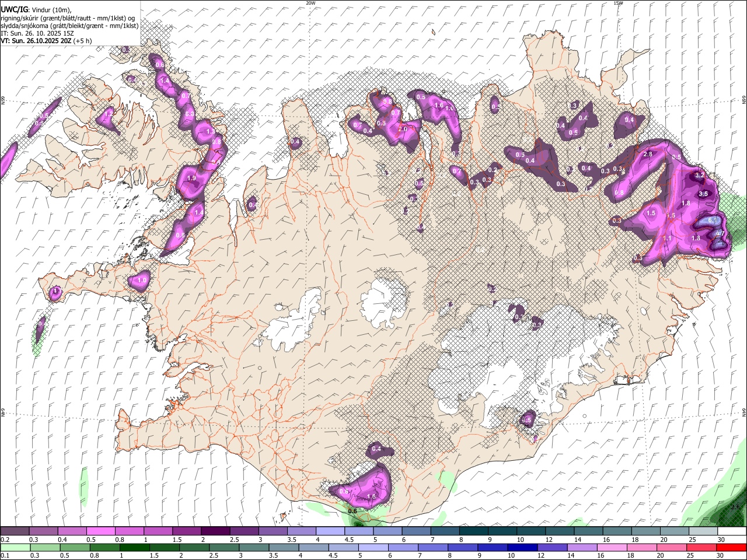Image resolution: width=747 pixels, height=560 pixels.
Task: Pick the bright pink swatch between 0.5 and 0.8
Action: click(x=101, y=531)
